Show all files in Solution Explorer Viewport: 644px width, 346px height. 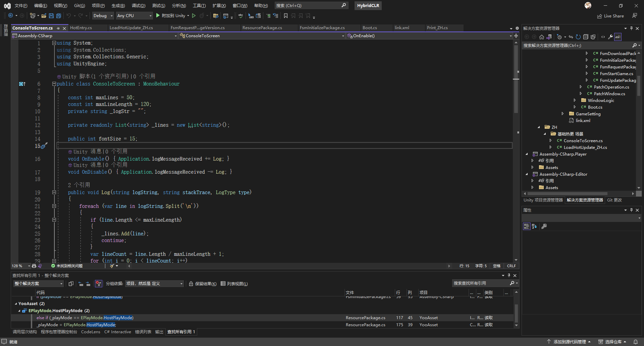click(593, 37)
